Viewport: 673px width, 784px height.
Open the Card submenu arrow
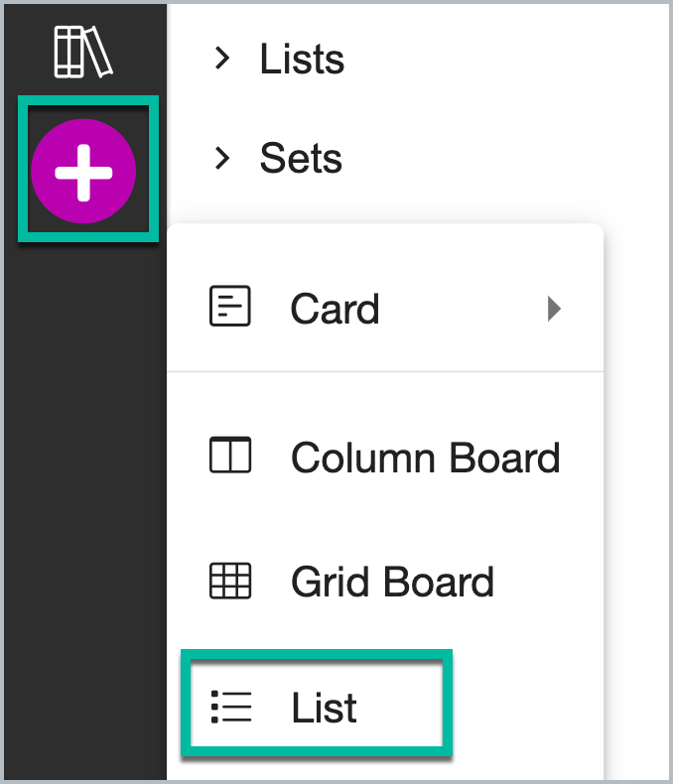click(554, 309)
